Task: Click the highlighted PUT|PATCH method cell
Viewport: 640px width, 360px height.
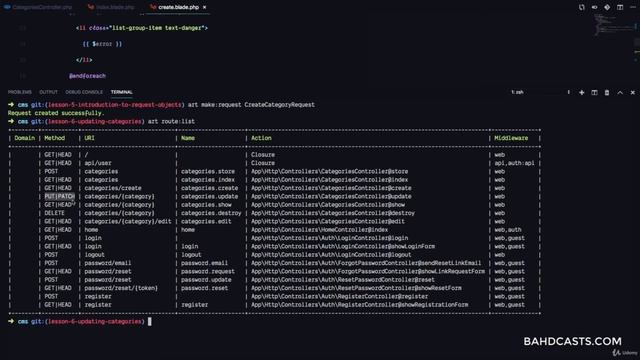Action: coord(60,196)
